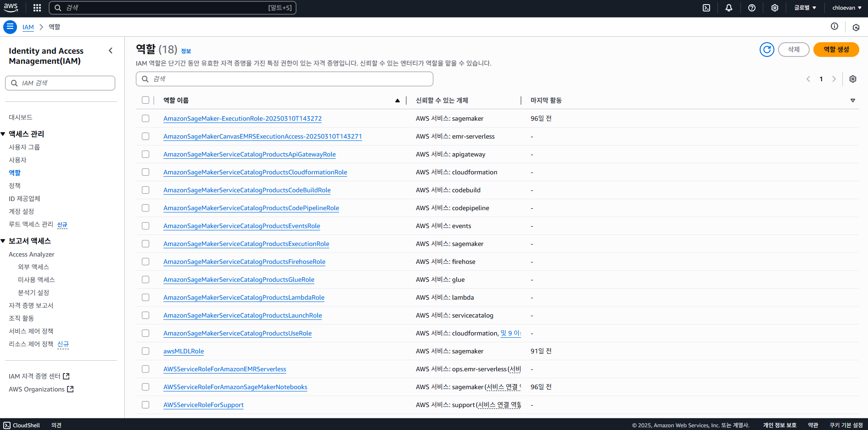Open AWSServiceRoleForAmazonSageMakerNotebooks link
This screenshot has height=430, width=868.
pyautogui.click(x=235, y=387)
